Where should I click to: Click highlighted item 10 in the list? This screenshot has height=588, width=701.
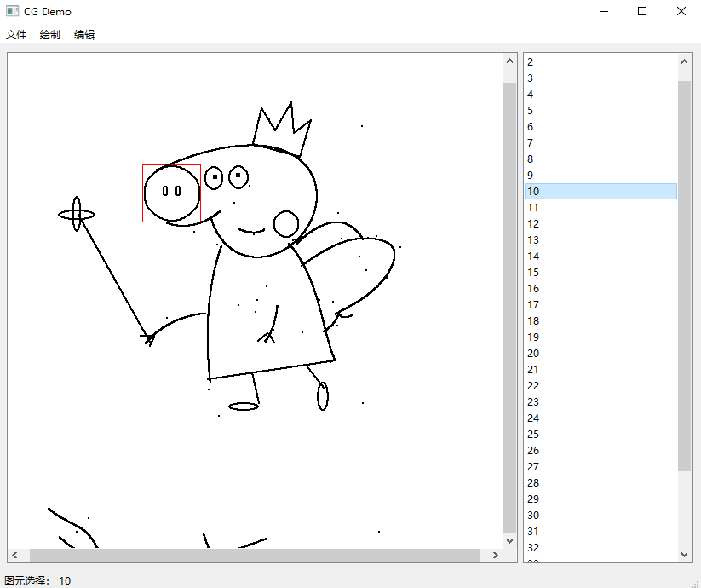(x=600, y=191)
